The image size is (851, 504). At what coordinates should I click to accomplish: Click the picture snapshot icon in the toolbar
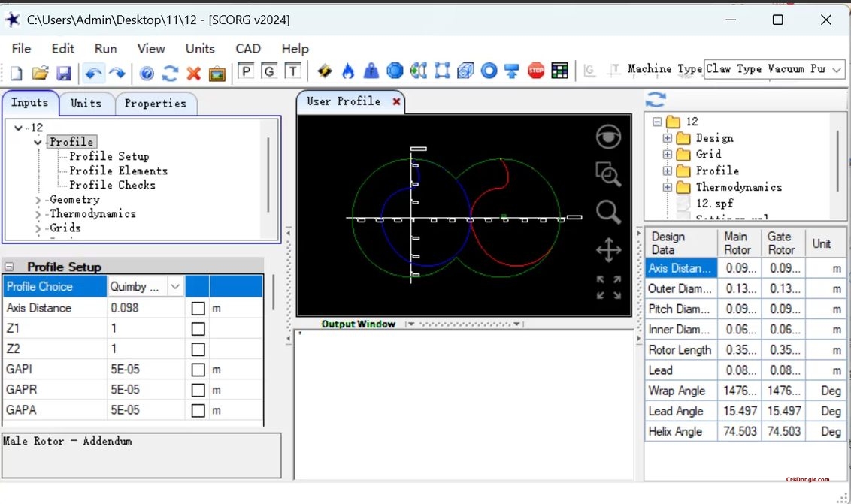pyautogui.click(x=217, y=73)
